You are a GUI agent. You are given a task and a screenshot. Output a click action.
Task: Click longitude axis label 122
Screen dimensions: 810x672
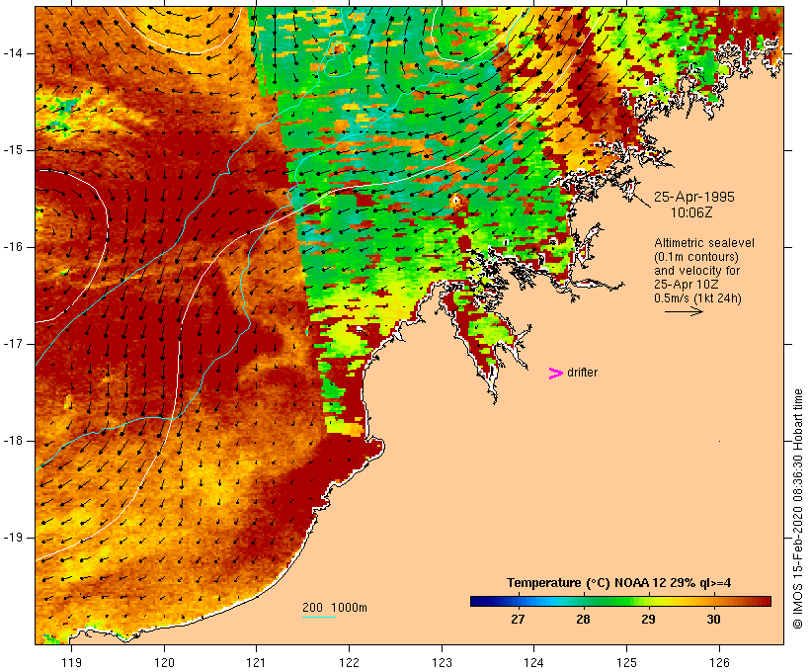(x=350, y=662)
